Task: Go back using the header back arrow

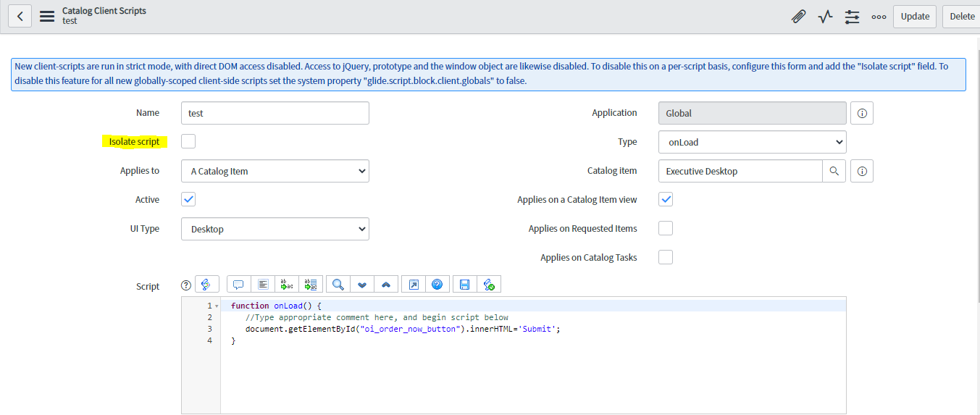Action: pos(20,16)
